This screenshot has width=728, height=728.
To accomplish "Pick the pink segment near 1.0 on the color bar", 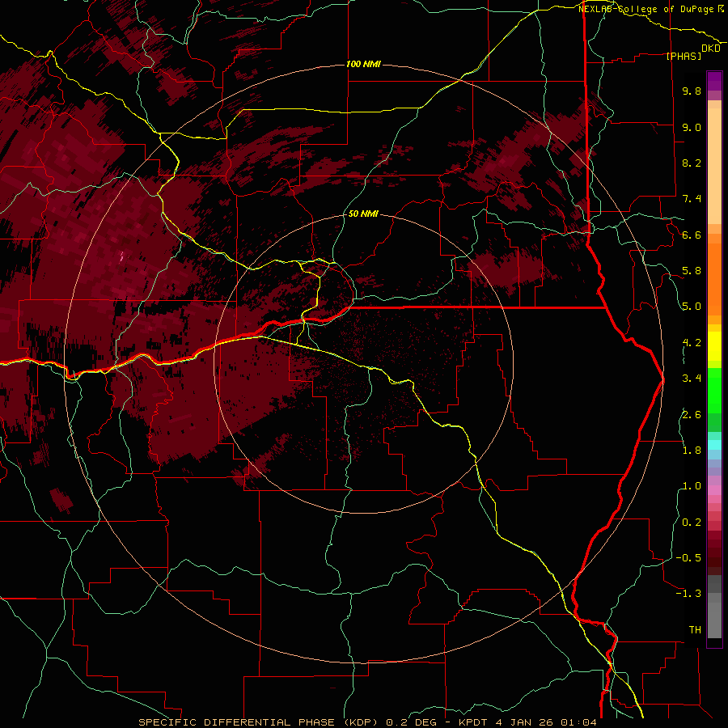I will [x=714, y=490].
